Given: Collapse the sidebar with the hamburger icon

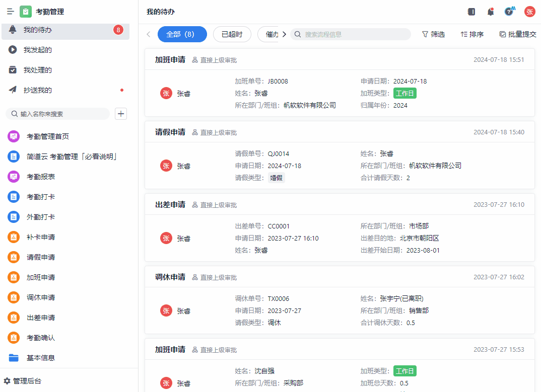Looking at the screenshot, I should click(11, 12).
